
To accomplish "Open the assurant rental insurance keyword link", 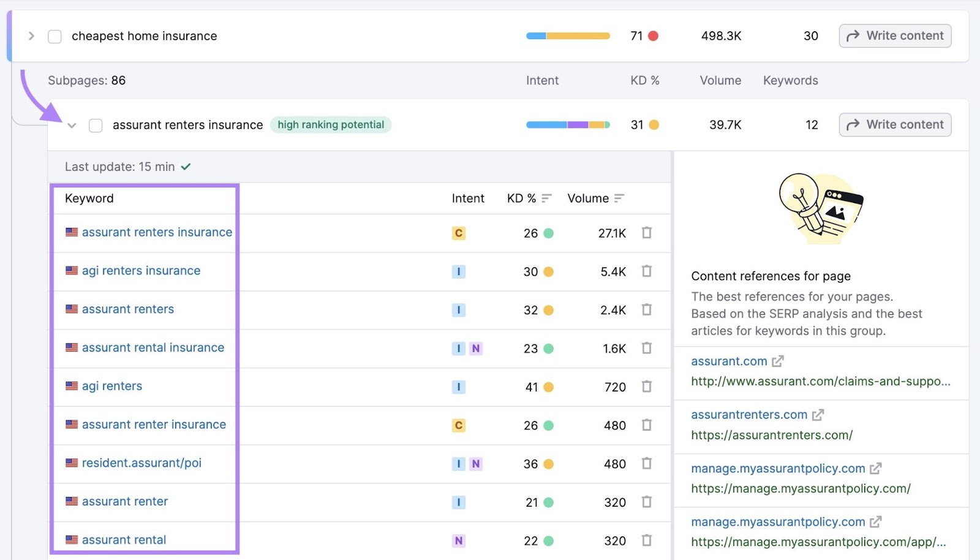I will [x=153, y=347].
